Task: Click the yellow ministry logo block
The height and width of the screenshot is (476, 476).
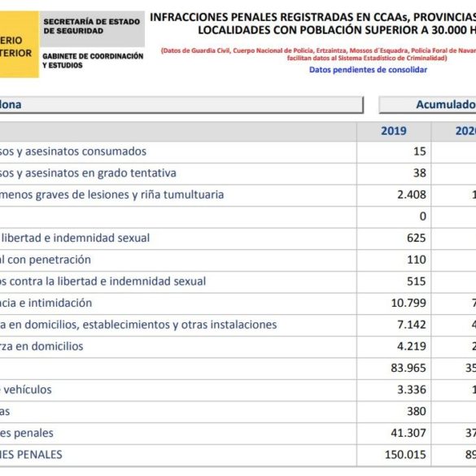Action: [20, 44]
